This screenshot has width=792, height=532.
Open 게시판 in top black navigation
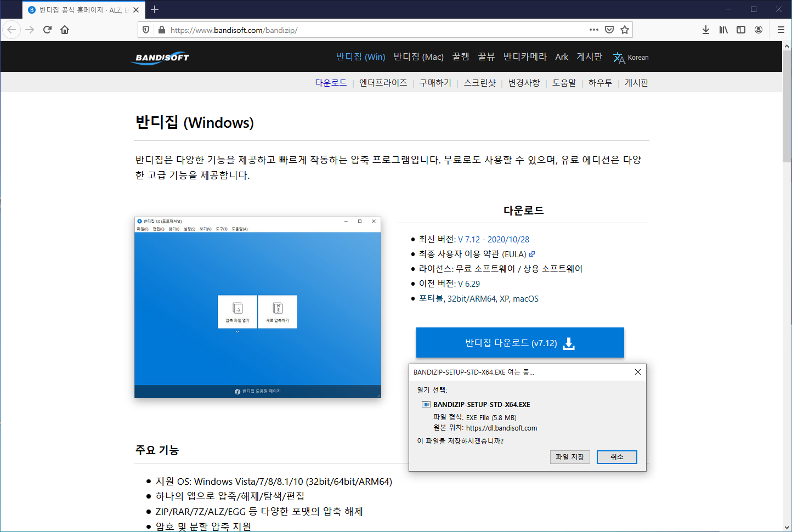(x=590, y=56)
